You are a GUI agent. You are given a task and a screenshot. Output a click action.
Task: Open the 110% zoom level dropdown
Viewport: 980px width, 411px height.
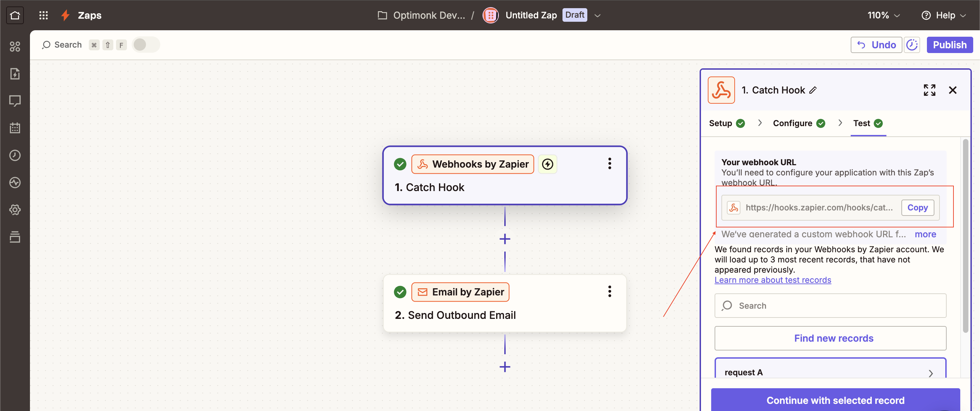coord(883,15)
